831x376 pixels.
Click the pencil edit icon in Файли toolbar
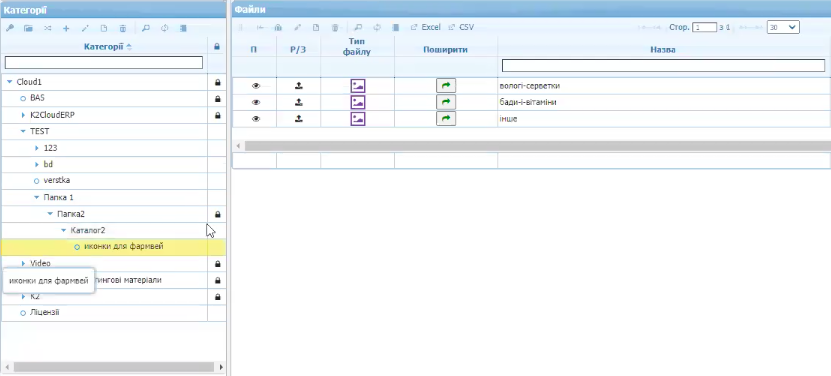click(x=297, y=28)
